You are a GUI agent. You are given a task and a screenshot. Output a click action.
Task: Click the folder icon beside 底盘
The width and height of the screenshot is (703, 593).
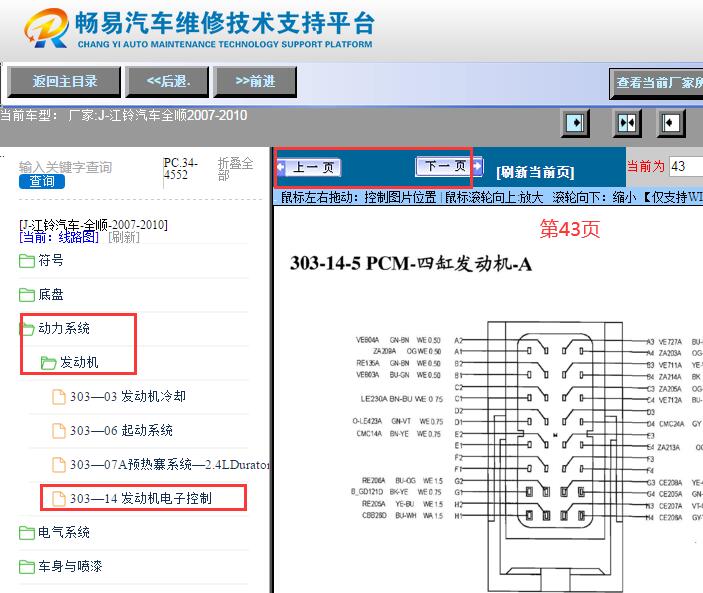pos(27,295)
